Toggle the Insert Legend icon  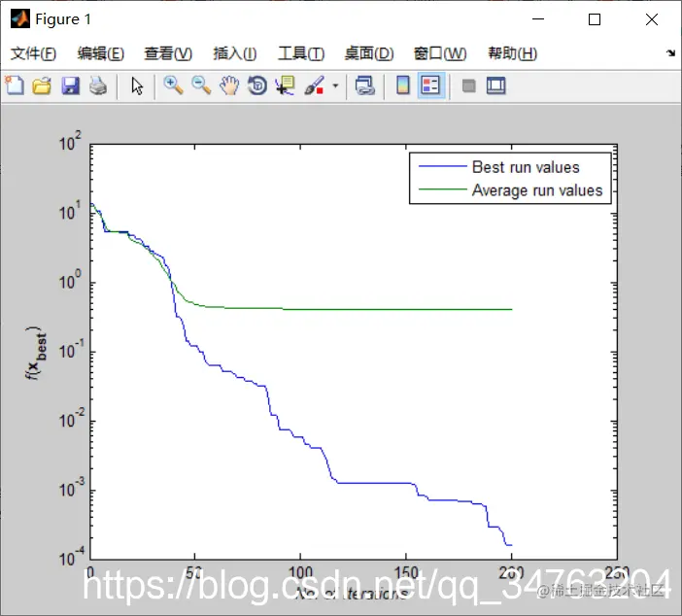[x=430, y=86]
